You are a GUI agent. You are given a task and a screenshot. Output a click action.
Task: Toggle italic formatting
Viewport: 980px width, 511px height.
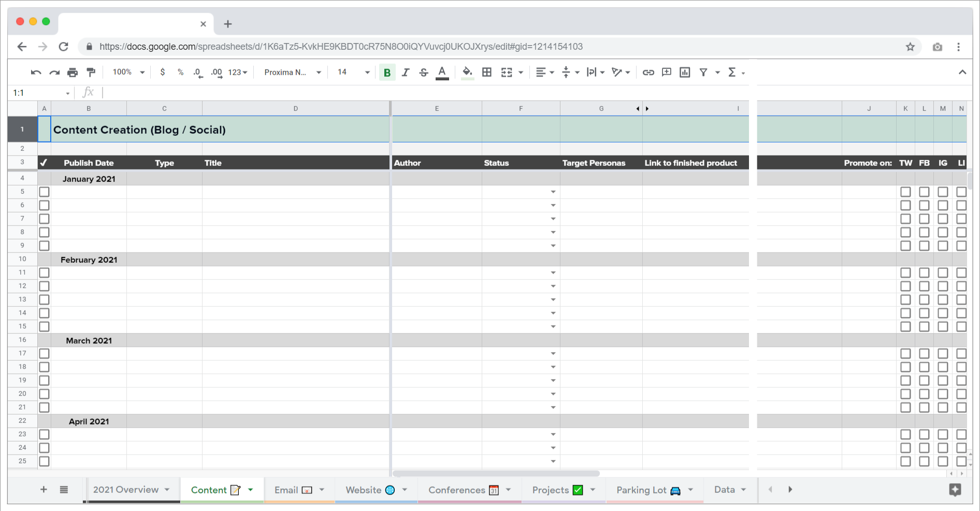pos(406,73)
